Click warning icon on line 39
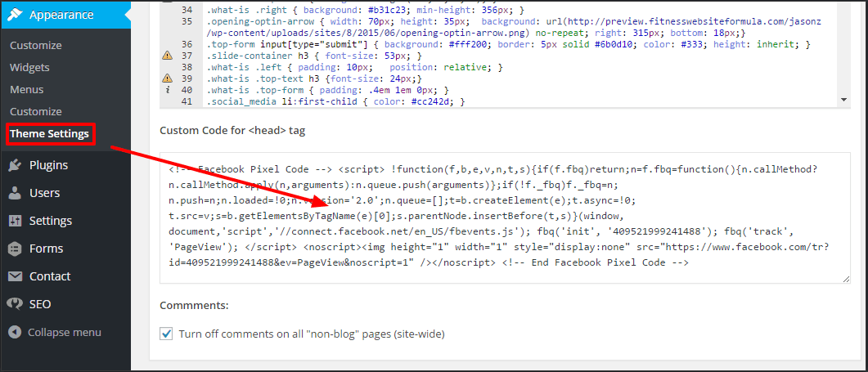Viewport: 868px width, 372px height. point(166,78)
